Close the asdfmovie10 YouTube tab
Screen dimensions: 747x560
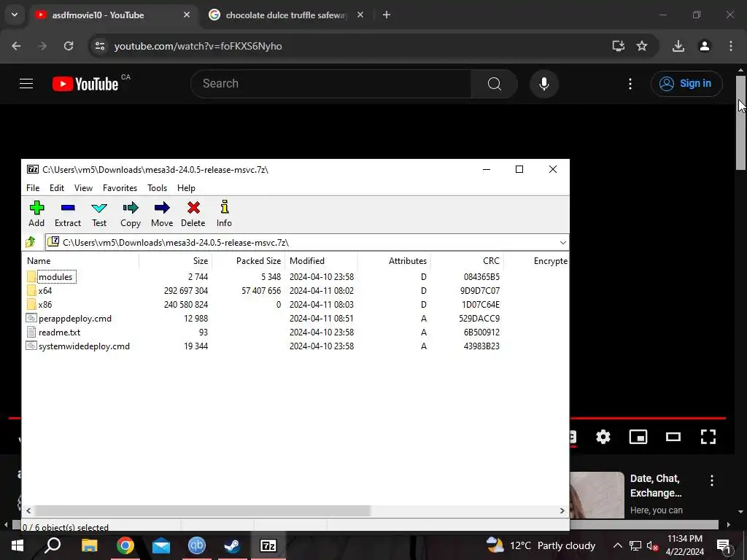click(x=187, y=15)
